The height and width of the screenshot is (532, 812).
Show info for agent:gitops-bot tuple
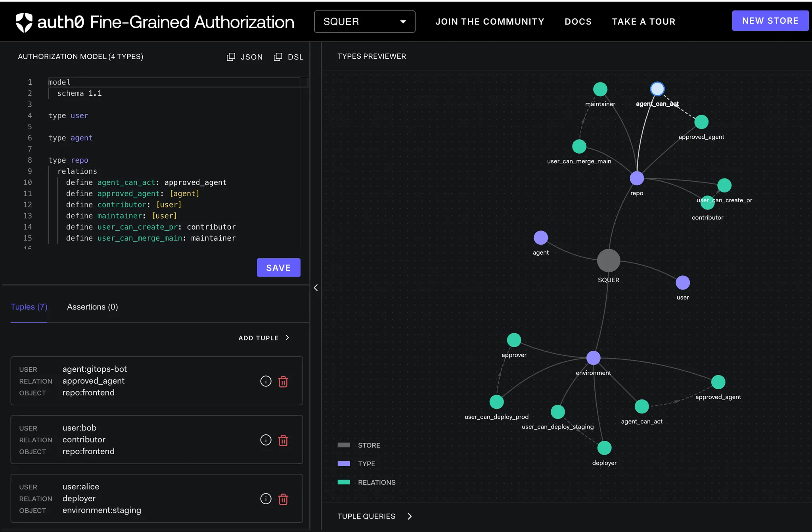point(266,381)
